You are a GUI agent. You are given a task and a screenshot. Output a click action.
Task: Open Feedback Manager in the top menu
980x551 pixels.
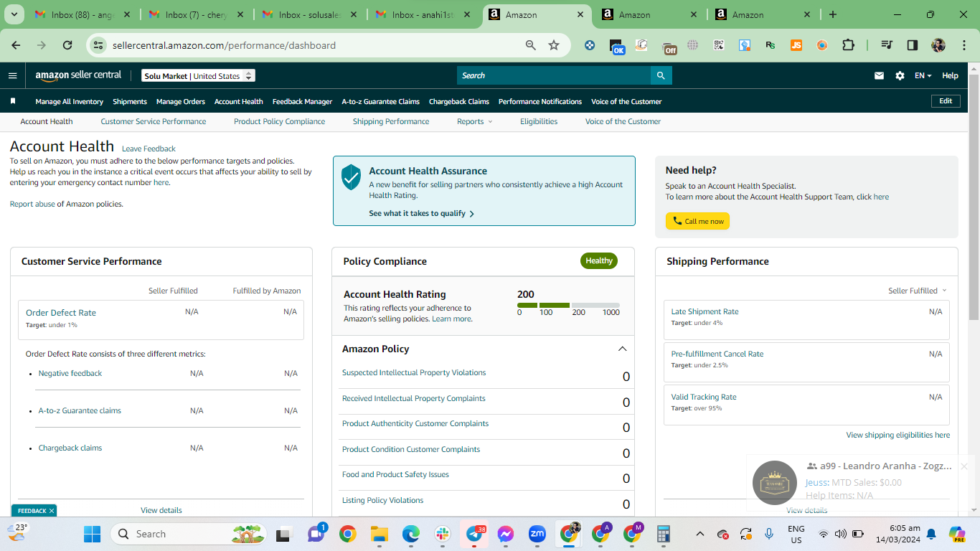(x=302, y=101)
